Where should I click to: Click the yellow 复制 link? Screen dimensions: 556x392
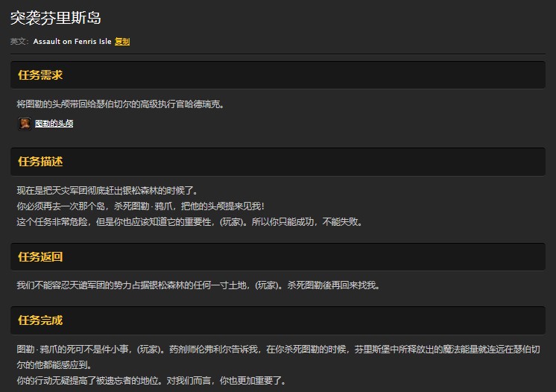122,42
